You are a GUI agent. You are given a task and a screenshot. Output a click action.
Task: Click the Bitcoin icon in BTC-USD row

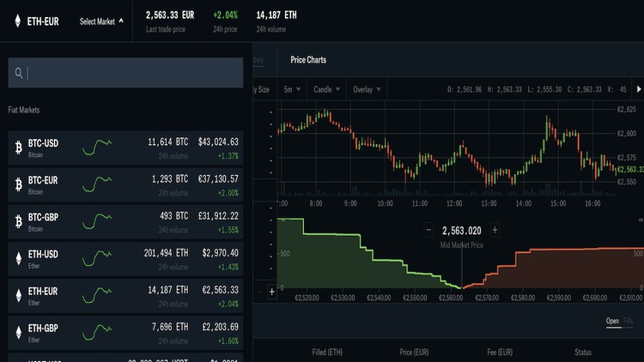click(x=19, y=148)
